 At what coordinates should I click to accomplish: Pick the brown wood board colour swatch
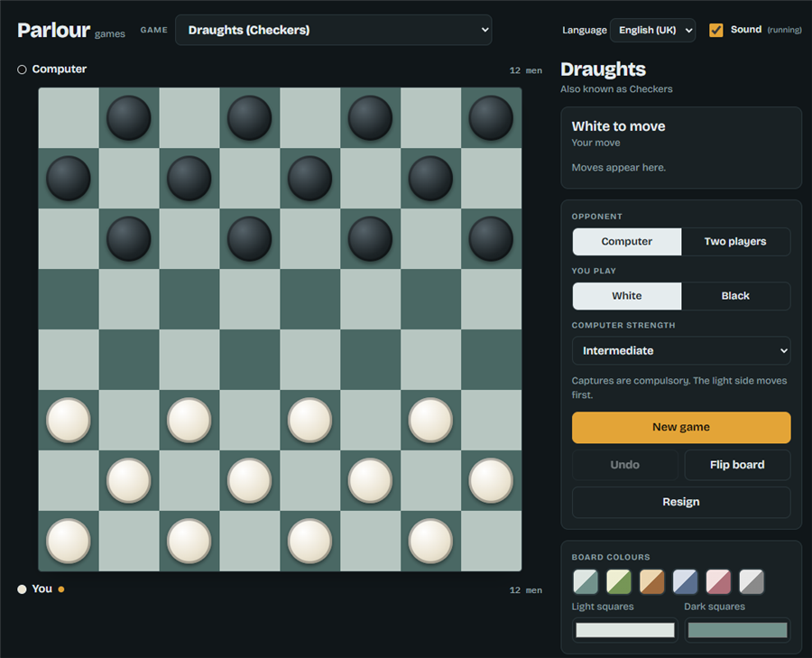click(x=652, y=581)
